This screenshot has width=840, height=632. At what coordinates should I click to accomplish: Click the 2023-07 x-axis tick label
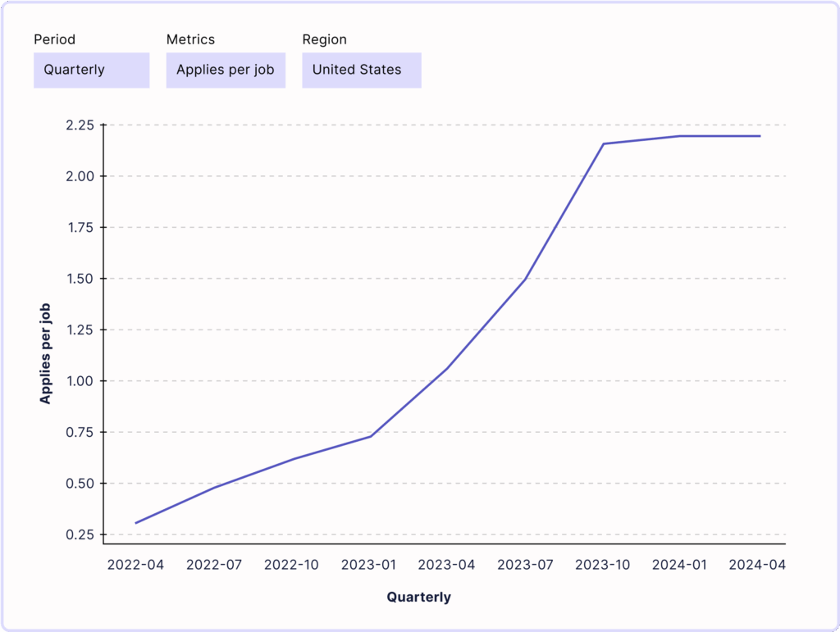pos(526,565)
